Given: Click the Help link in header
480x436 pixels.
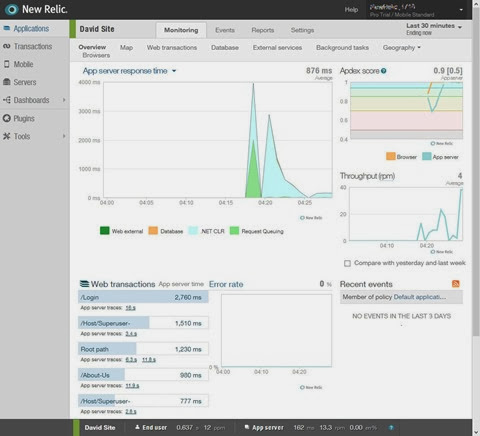Looking at the screenshot, I should pyautogui.click(x=351, y=10).
